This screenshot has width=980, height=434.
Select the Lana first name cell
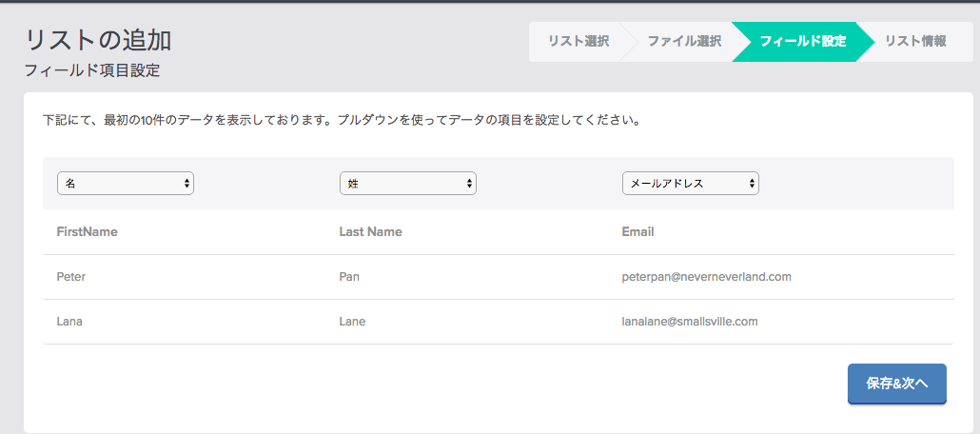click(69, 322)
